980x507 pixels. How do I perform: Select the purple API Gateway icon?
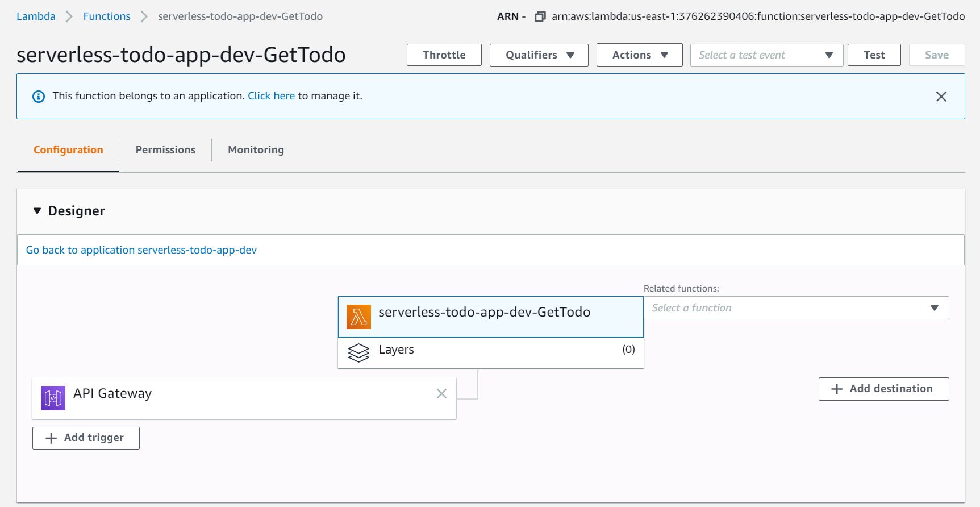pos(53,398)
